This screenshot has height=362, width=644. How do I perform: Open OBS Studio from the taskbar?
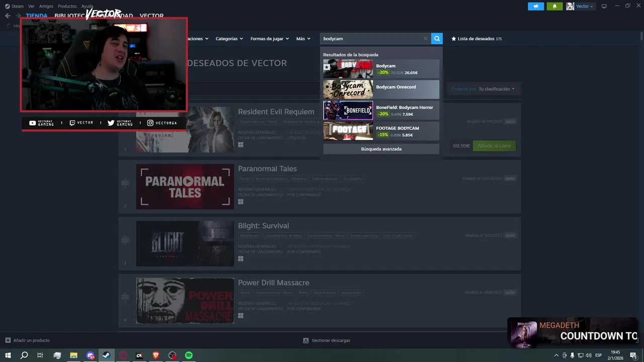pyautogui.click(x=173, y=355)
